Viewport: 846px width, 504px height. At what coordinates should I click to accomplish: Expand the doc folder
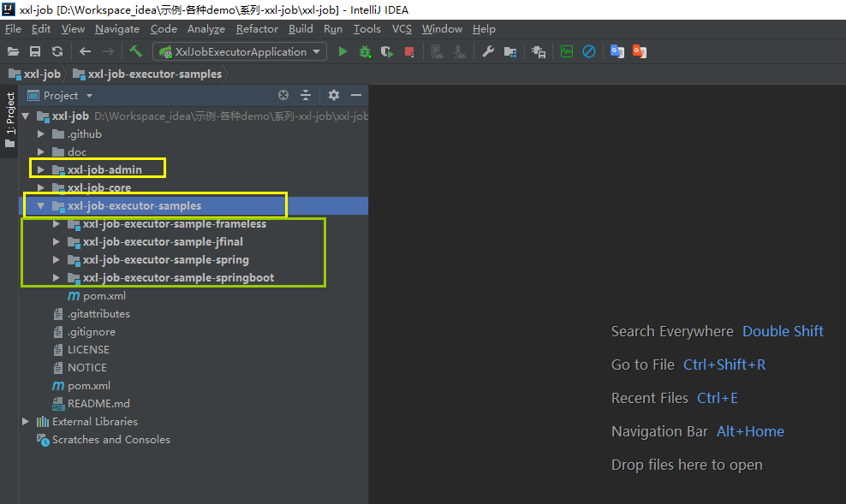point(41,152)
